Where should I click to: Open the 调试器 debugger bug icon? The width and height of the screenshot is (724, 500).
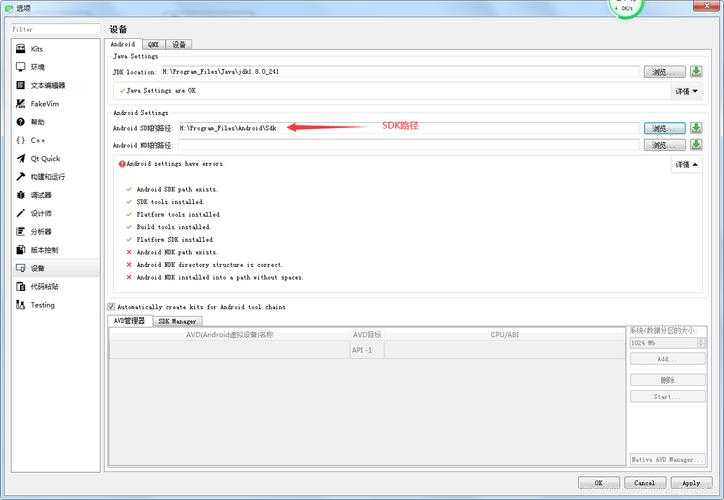[21, 195]
